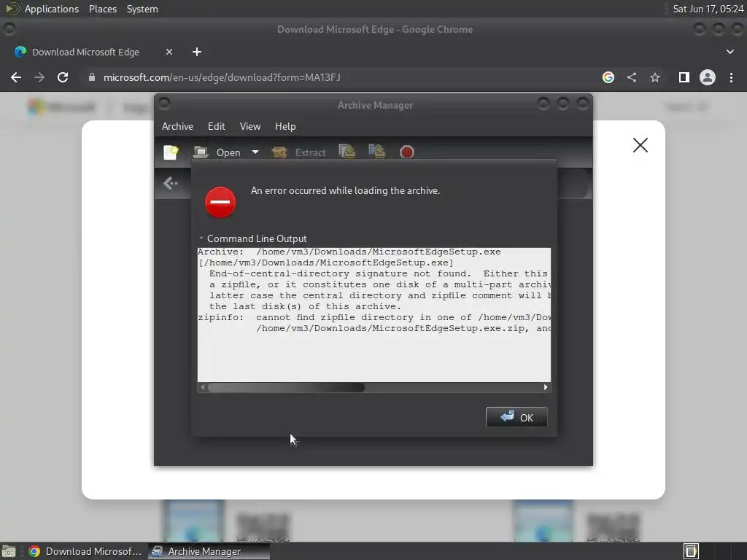Click the error message text in dialog
Image resolution: width=747 pixels, height=560 pixels.
click(345, 190)
